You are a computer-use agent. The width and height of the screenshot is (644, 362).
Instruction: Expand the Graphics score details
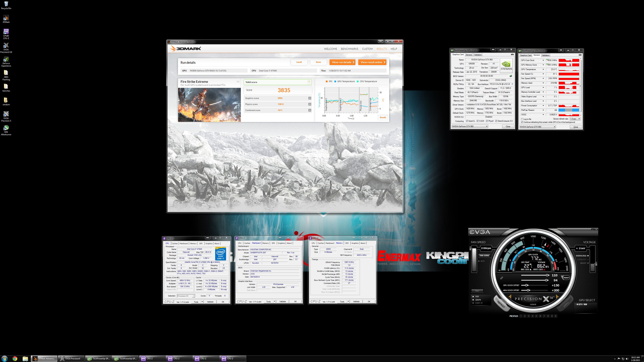(x=310, y=98)
